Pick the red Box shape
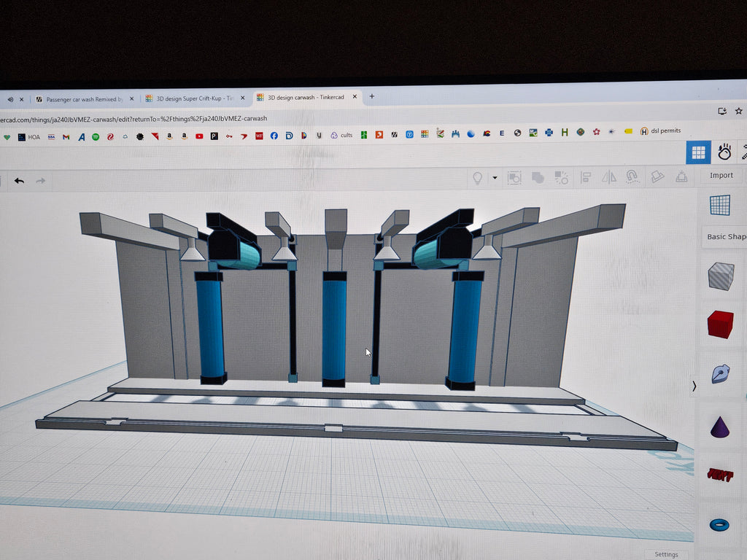 720,324
